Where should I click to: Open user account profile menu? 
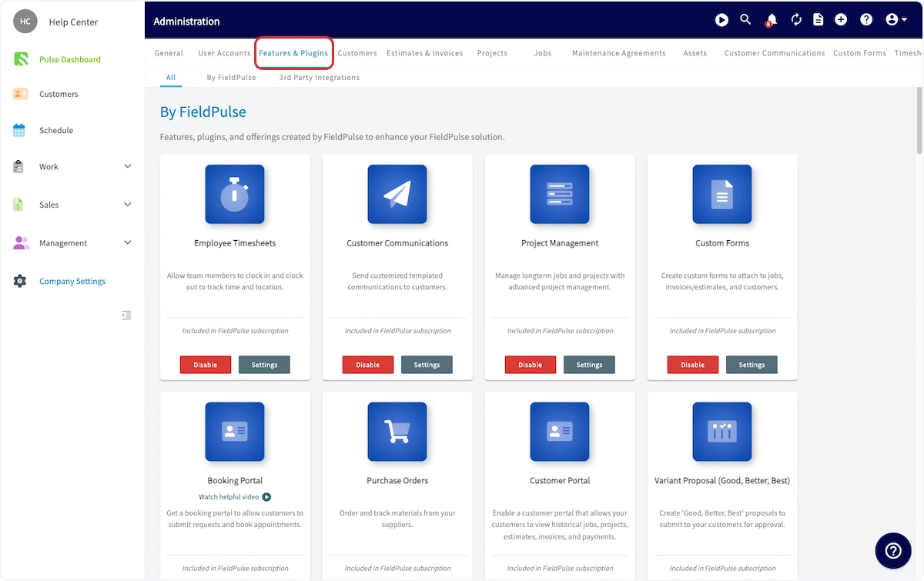tap(896, 20)
